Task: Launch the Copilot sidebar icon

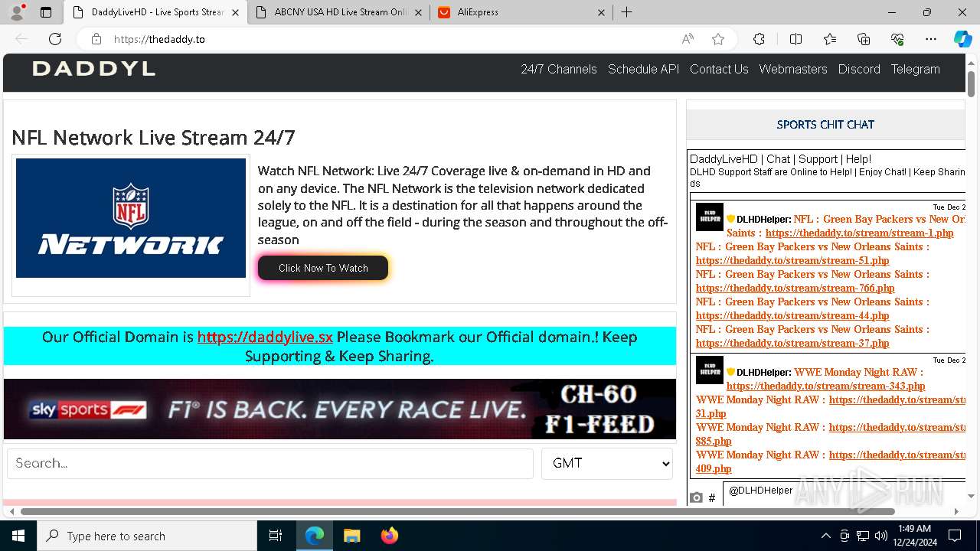Action: click(x=962, y=39)
